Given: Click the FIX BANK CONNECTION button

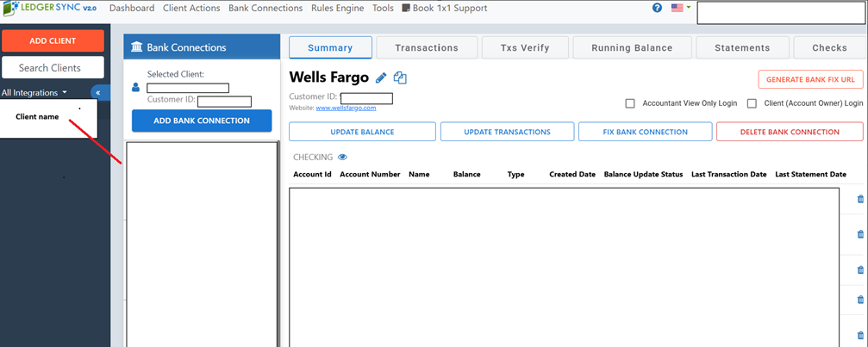Looking at the screenshot, I should [x=646, y=132].
